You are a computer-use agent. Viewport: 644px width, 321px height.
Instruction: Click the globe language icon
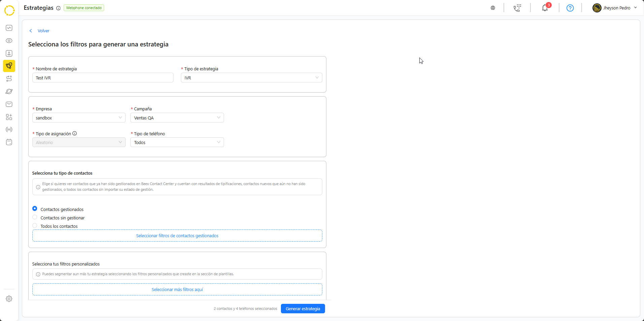(x=493, y=8)
